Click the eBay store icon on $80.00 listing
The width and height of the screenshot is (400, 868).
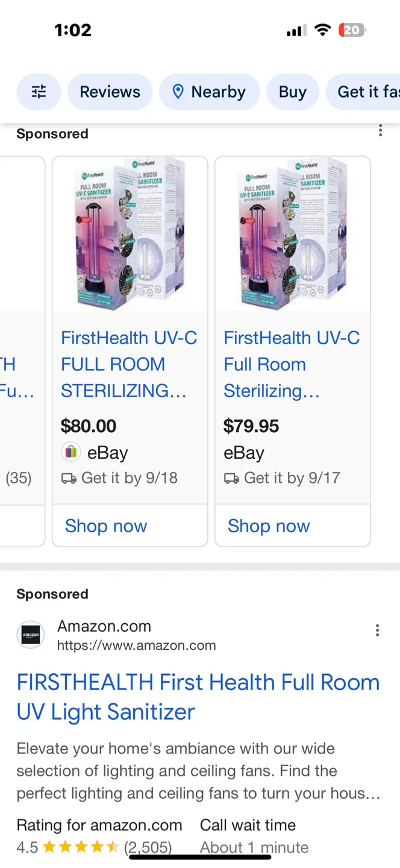[70, 452]
